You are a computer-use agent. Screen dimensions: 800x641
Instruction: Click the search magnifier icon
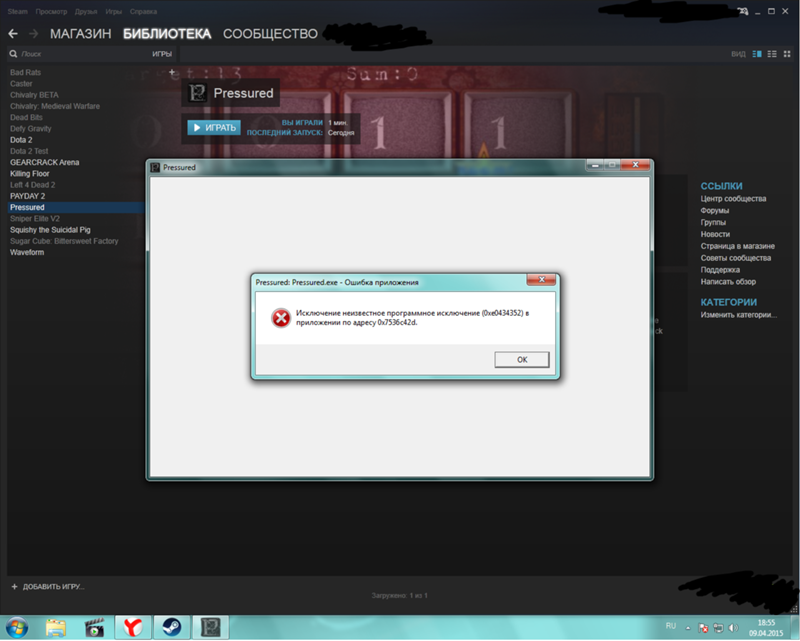click(x=13, y=54)
